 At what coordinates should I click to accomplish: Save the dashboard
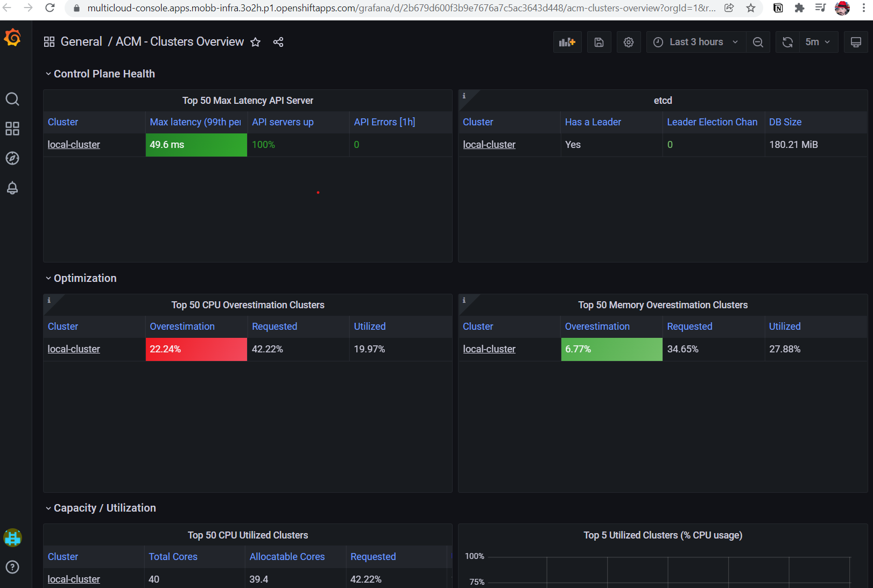(x=599, y=41)
